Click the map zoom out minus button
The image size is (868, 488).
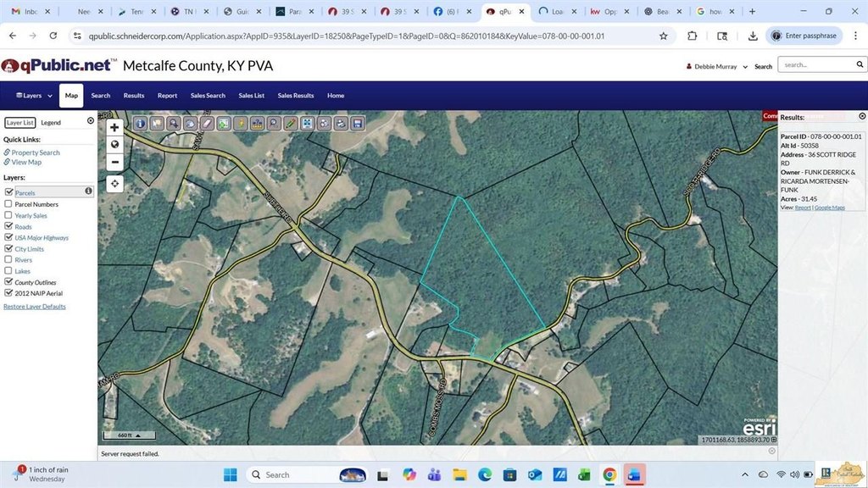point(114,162)
